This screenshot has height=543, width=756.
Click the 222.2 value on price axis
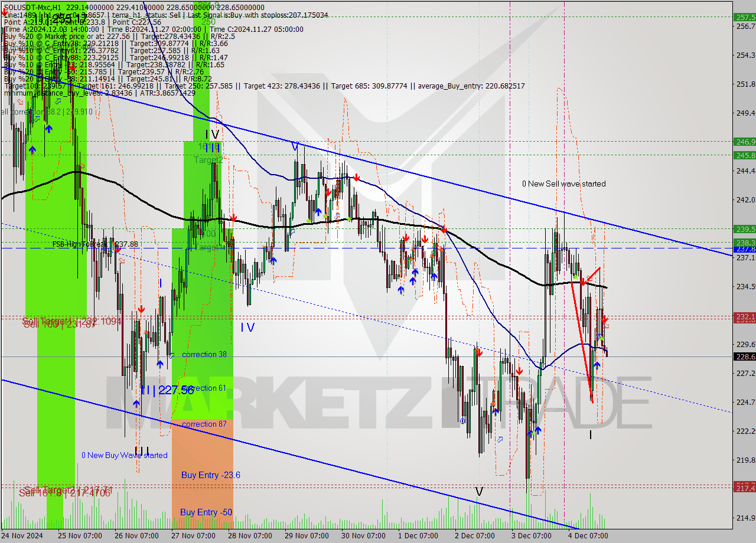coord(745,431)
